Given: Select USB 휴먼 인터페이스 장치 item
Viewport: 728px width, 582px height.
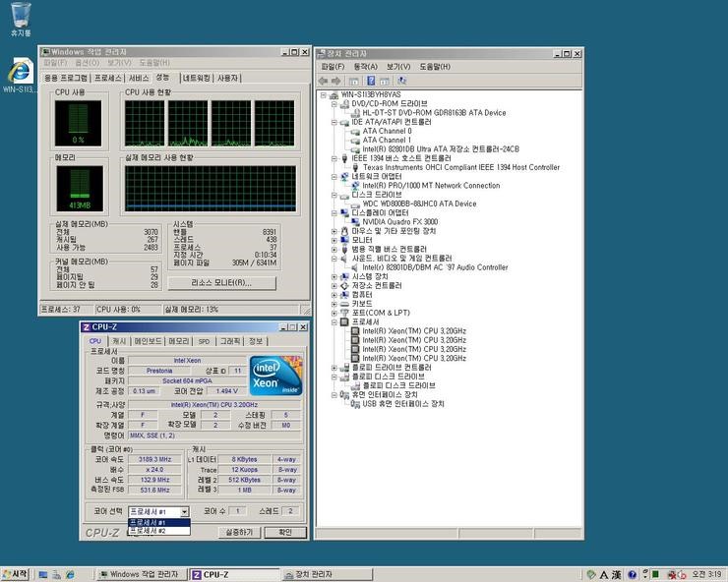Looking at the screenshot, I should [403, 404].
